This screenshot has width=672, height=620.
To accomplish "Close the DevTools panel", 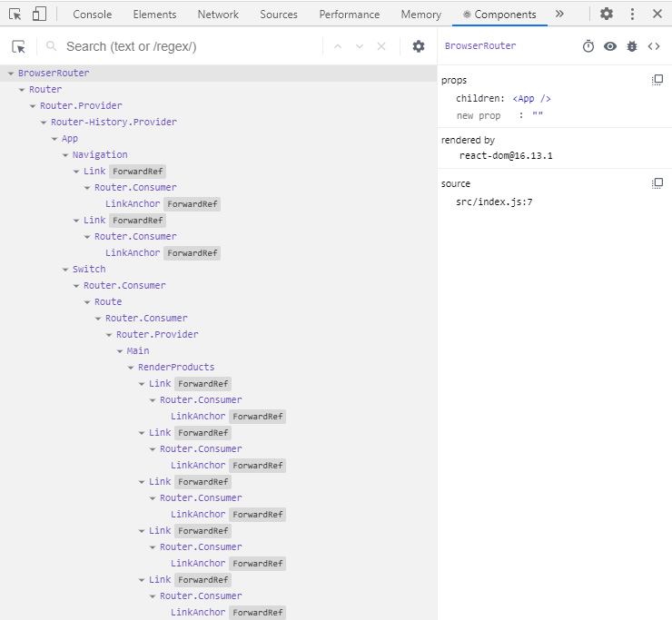I will click(657, 14).
